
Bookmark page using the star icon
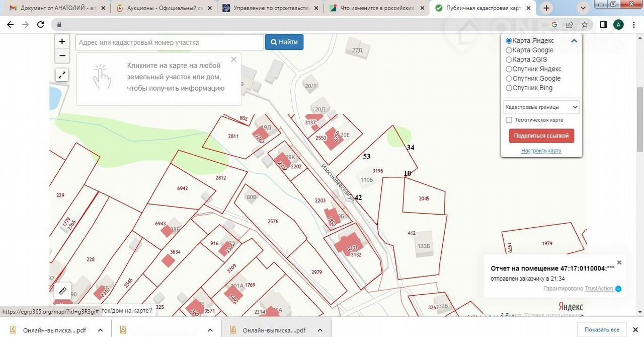click(585, 24)
